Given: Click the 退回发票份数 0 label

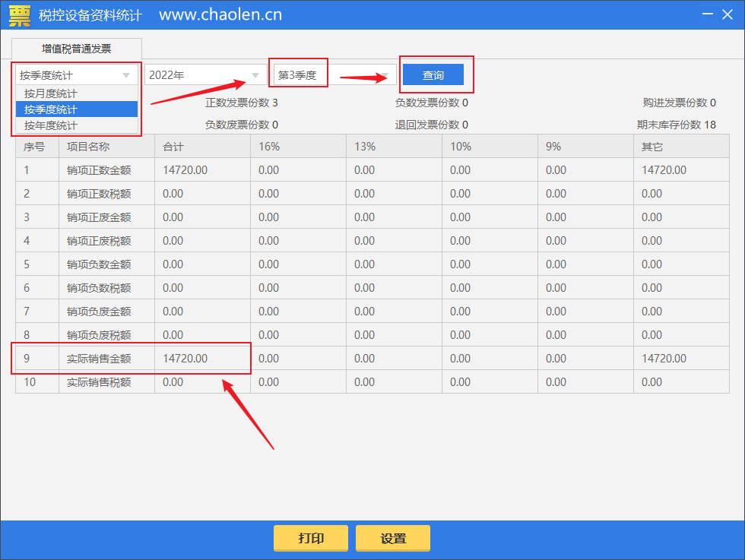Looking at the screenshot, I should pos(432,125).
